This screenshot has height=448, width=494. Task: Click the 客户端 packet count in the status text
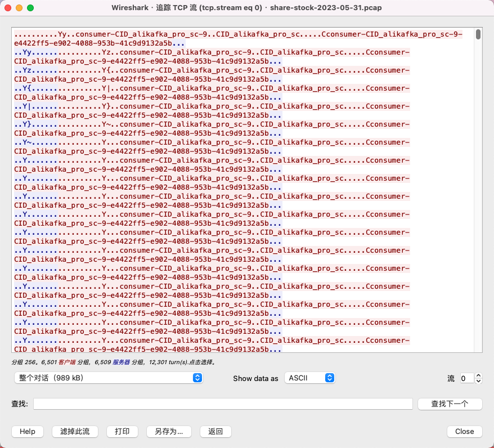coord(68,362)
